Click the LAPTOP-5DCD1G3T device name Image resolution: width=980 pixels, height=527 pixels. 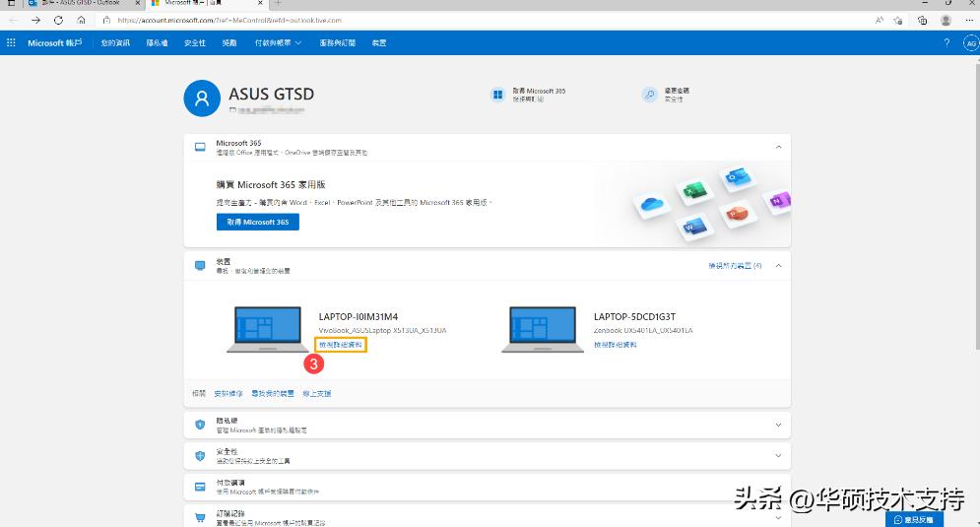click(634, 316)
